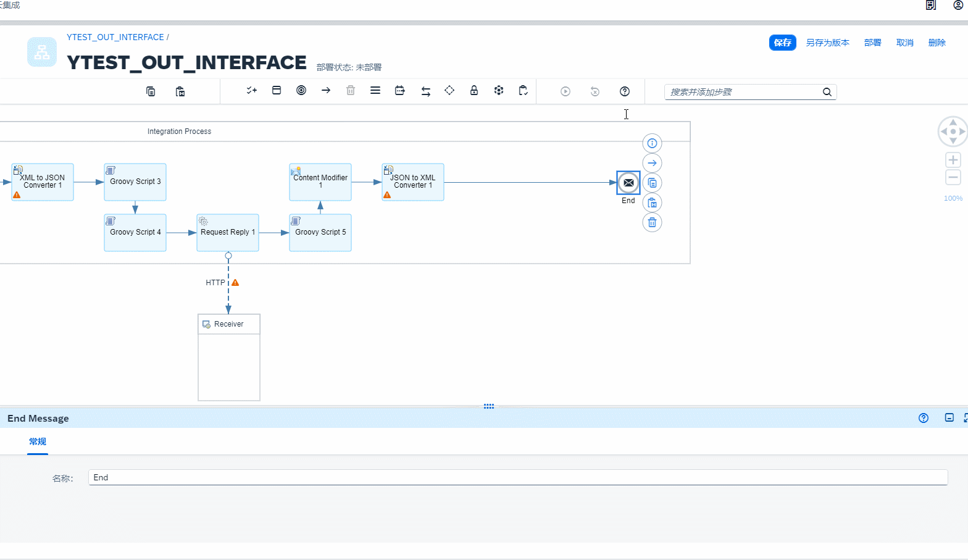The height and width of the screenshot is (560, 968).
Task: Zoom in with the plus button
Action: point(953,160)
